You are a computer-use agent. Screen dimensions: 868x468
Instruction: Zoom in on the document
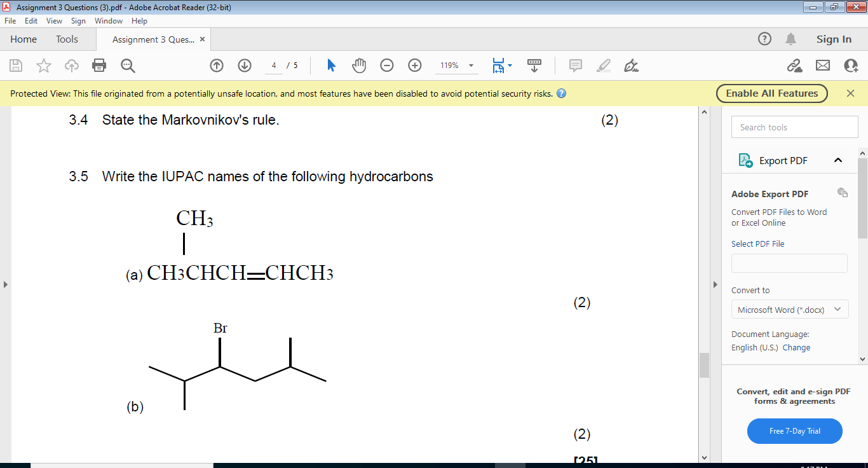click(414, 65)
